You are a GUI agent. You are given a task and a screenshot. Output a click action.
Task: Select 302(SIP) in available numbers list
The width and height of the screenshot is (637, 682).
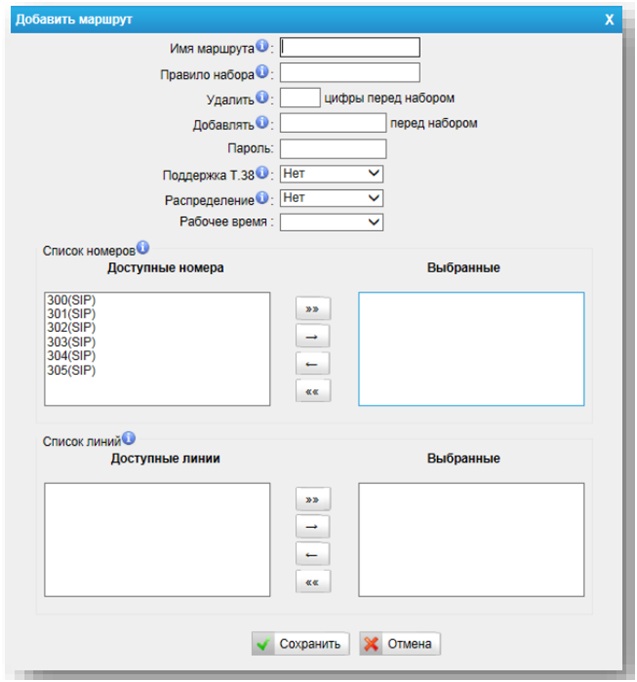70,327
